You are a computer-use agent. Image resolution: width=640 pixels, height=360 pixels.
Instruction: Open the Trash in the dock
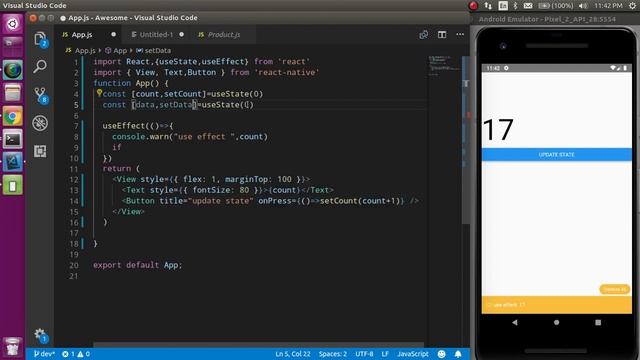[13, 347]
